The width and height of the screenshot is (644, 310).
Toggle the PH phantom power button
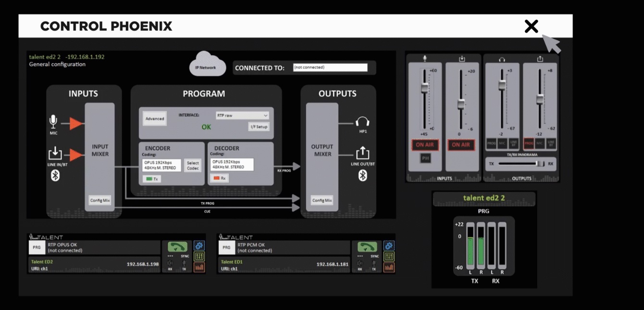pyautogui.click(x=425, y=158)
